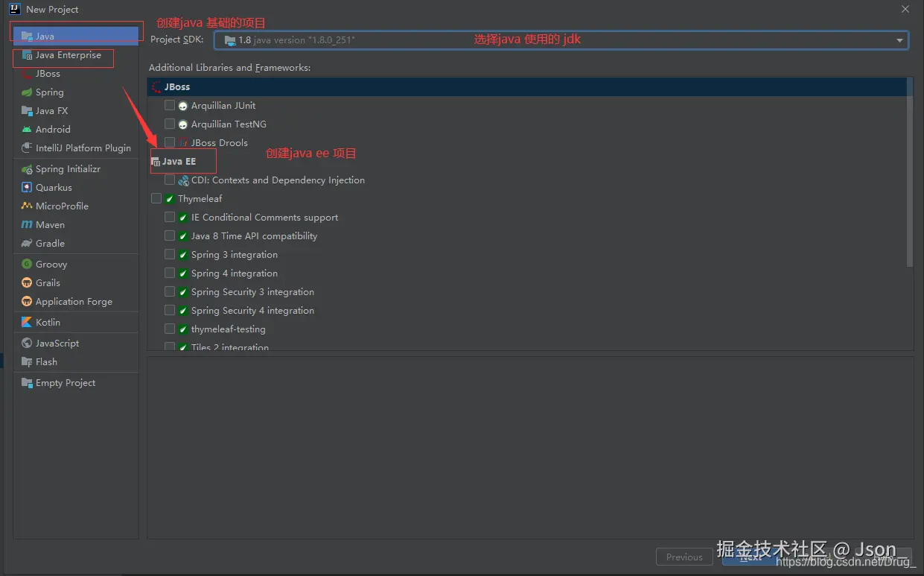
Task: Click the IntelliJ Platform Plugin icon
Action: click(27, 148)
